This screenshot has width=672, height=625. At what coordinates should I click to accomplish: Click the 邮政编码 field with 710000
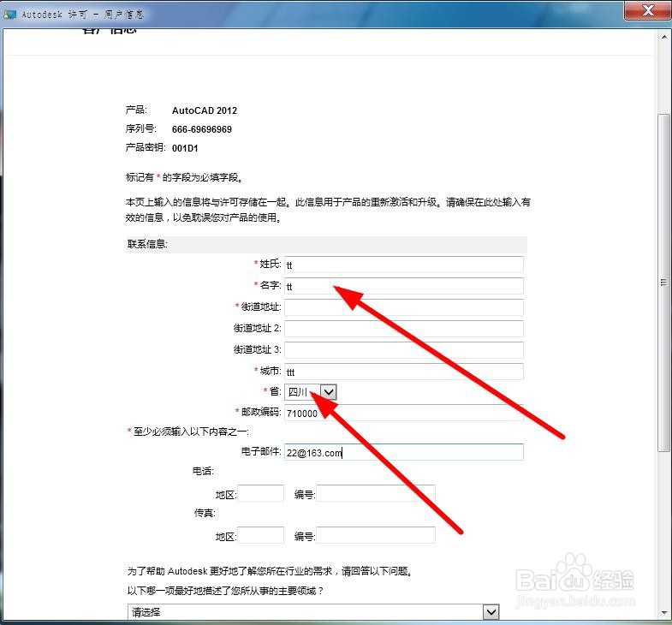click(x=404, y=413)
